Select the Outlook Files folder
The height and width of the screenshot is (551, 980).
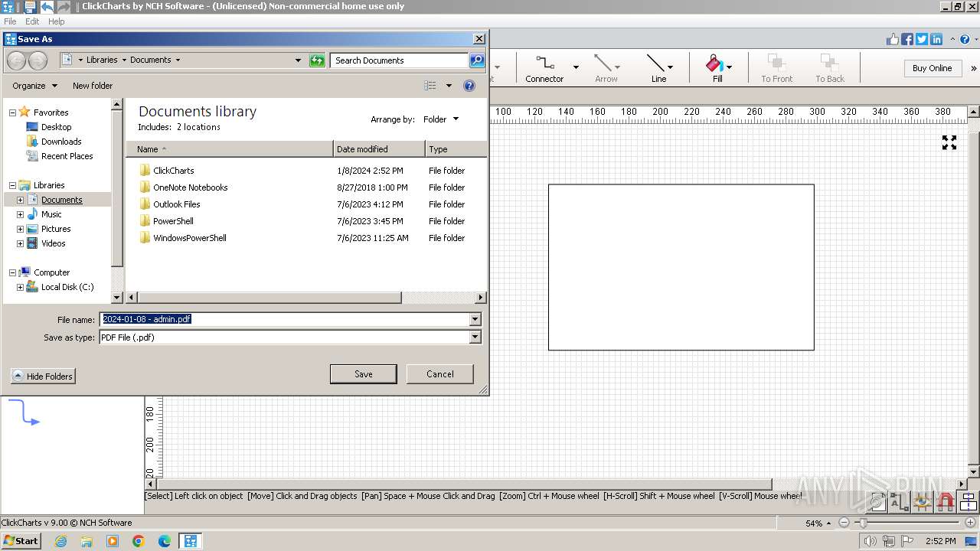pos(176,204)
